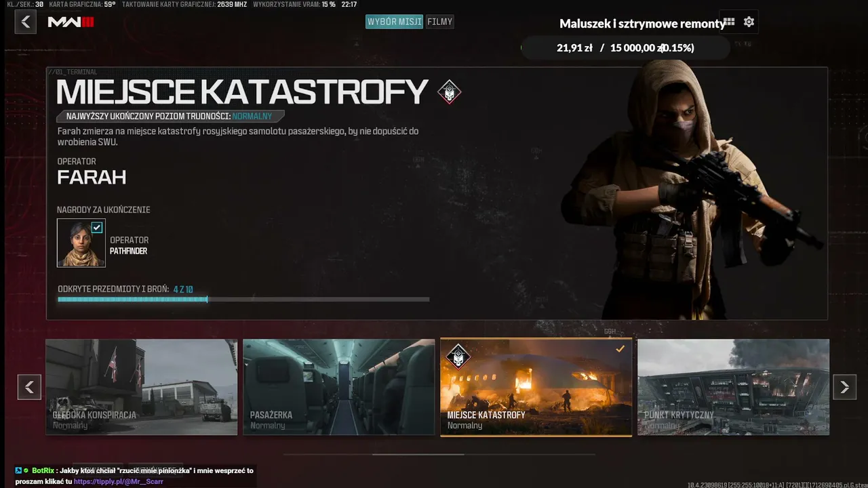Viewport: 868px width, 488px height.
Task: Click the skull emblem beside the mission title
Action: point(449,91)
